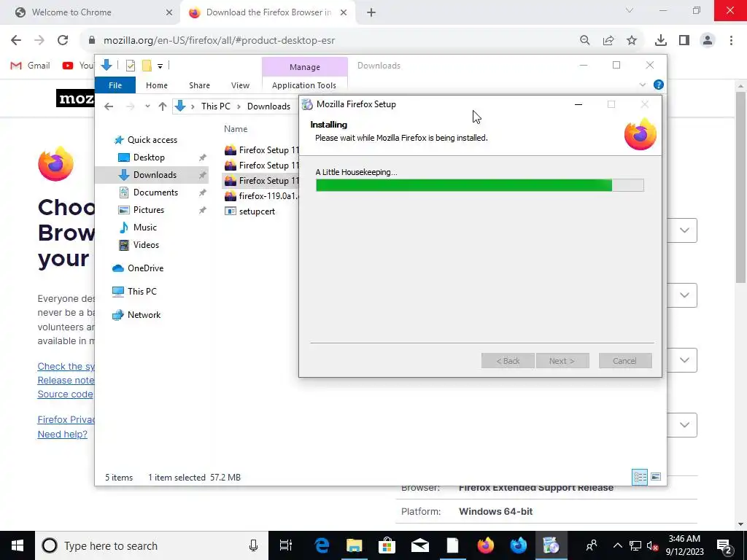Click the Quick Access Toolbar customize arrow
The width and height of the screenshot is (747, 560).
(160, 66)
